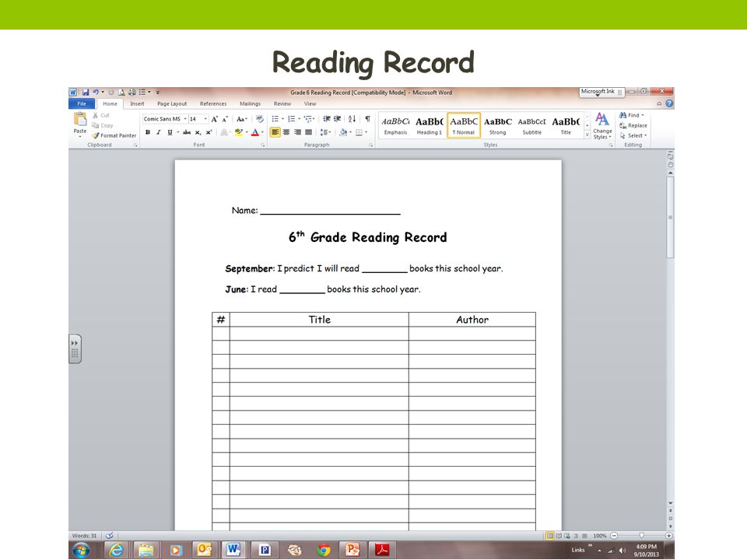This screenshot has height=560, width=747.
Task: Open the File tab
Action: click(x=82, y=103)
